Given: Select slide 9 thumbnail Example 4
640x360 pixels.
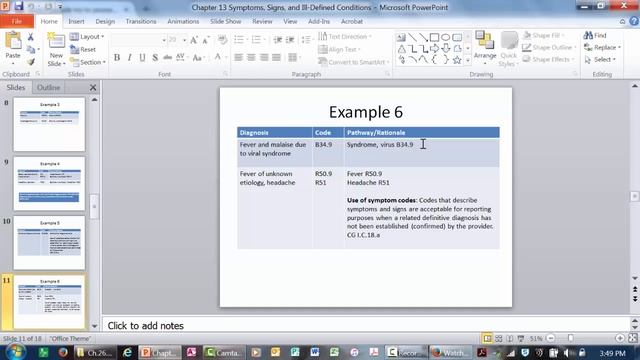Looking at the screenshot, I should (x=49, y=183).
